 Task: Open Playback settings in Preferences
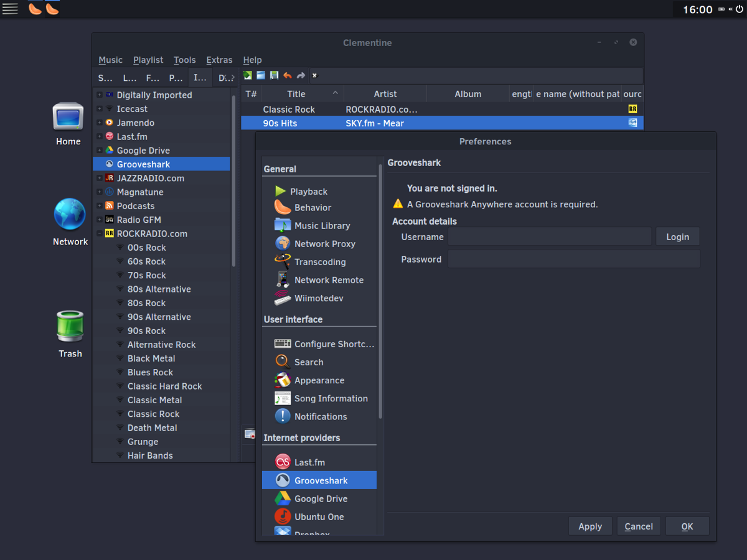(x=301, y=192)
